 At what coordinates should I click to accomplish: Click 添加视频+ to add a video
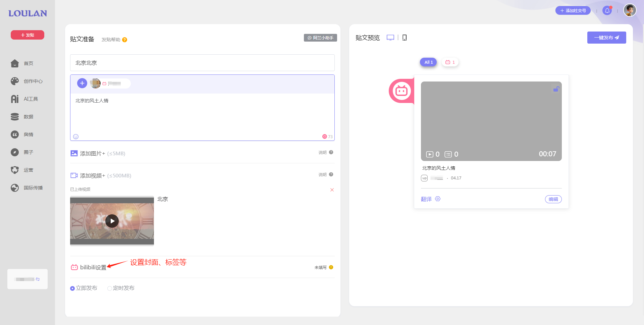point(93,175)
